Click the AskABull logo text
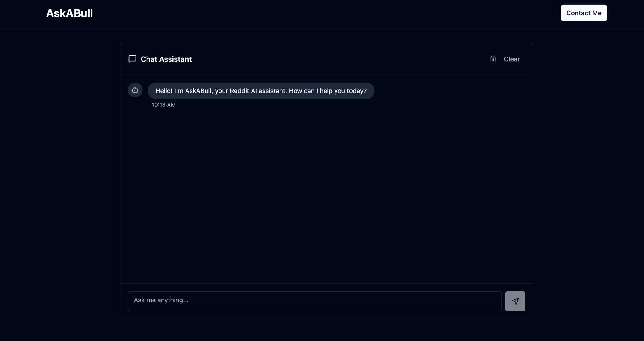Viewport: 644px width, 341px height. tap(69, 13)
